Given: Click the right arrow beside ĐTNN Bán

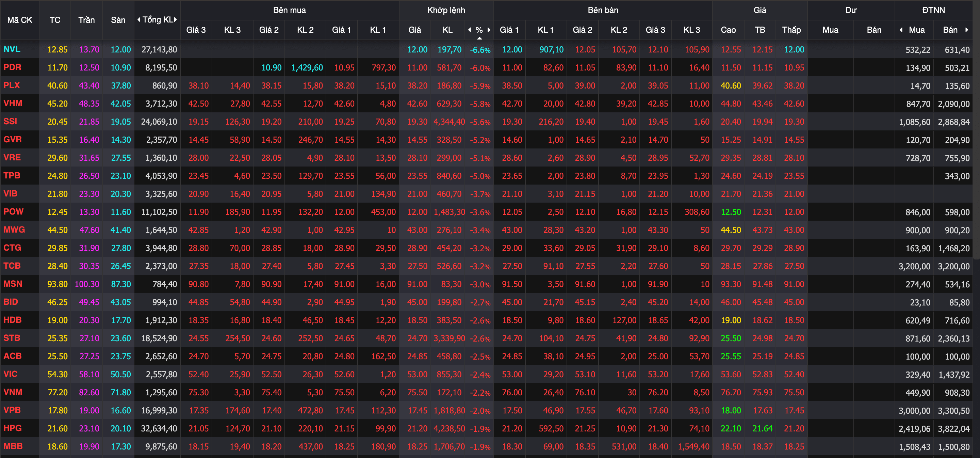Looking at the screenshot, I should (x=967, y=30).
